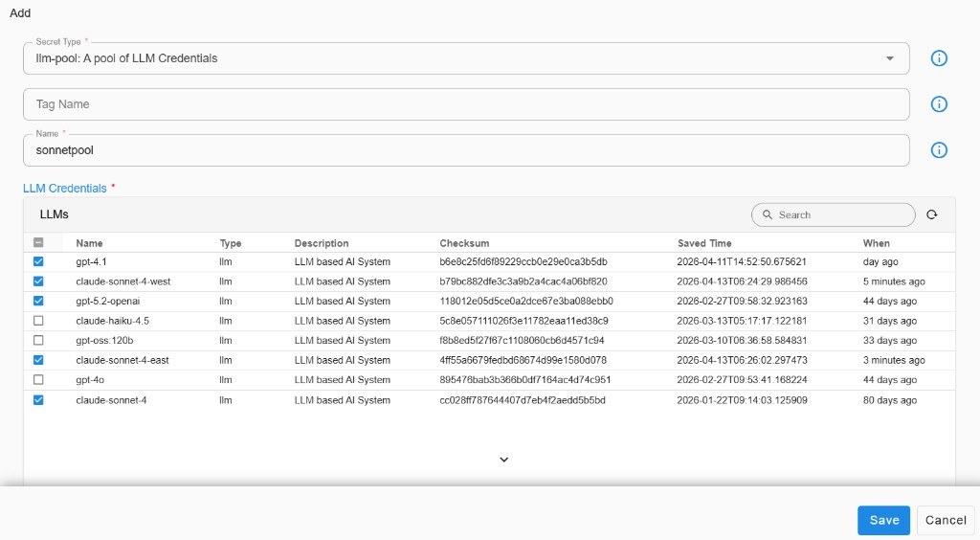Expand table with the down chevron
The image size is (980, 540).
point(503,460)
